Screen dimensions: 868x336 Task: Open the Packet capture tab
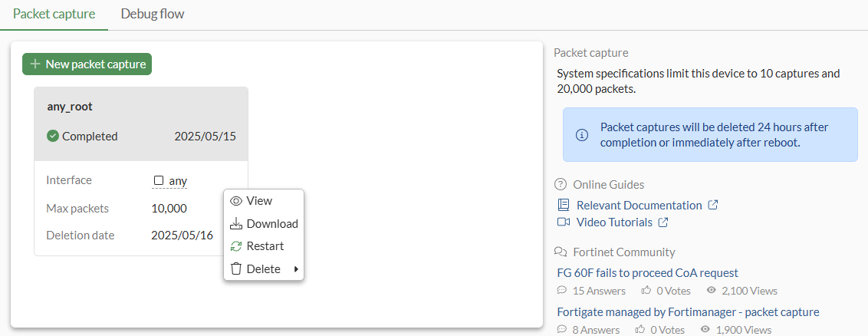pyautogui.click(x=54, y=14)
